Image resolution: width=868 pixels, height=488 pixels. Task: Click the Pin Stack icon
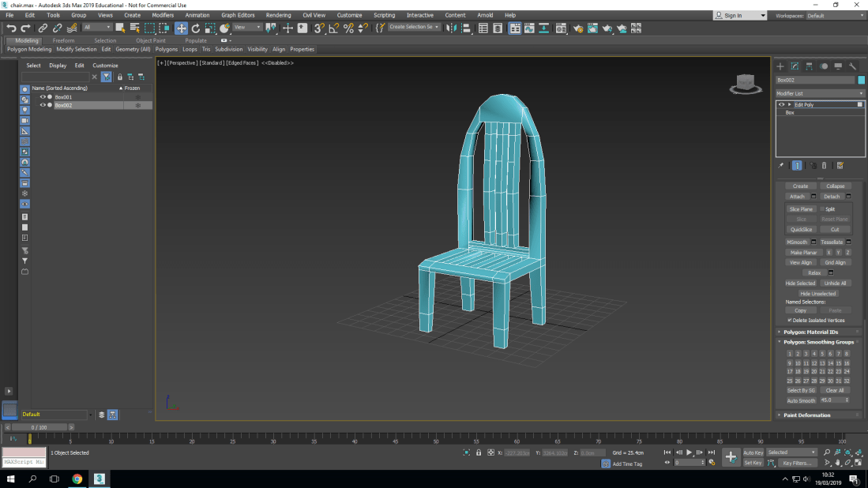[x=781, y=166]
